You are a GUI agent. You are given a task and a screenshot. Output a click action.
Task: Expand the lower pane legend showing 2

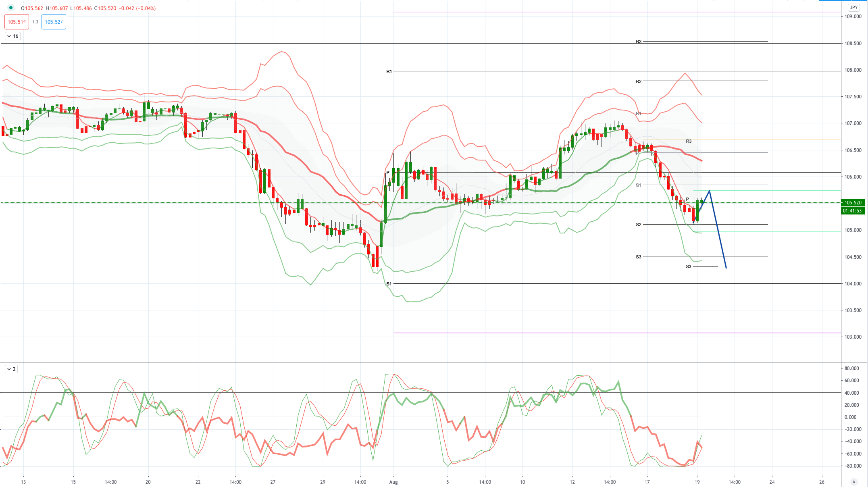click(11, 369)
